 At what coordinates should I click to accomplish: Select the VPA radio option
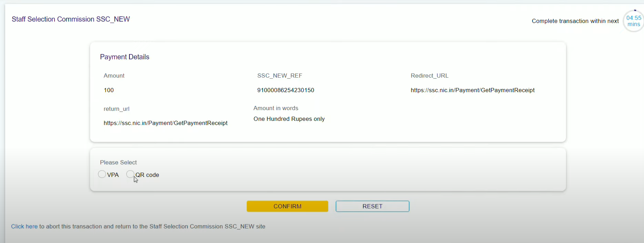[x=102, y=174]
